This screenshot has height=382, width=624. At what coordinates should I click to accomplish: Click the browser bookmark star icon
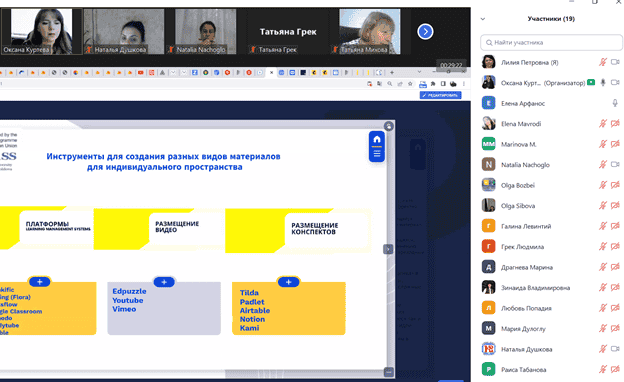tap(410, 84)
